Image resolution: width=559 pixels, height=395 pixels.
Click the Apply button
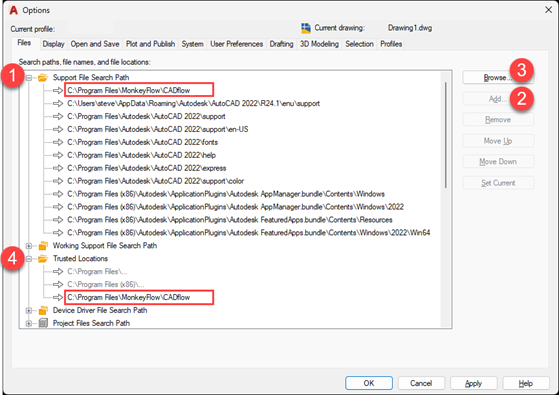tap(473, 383)
